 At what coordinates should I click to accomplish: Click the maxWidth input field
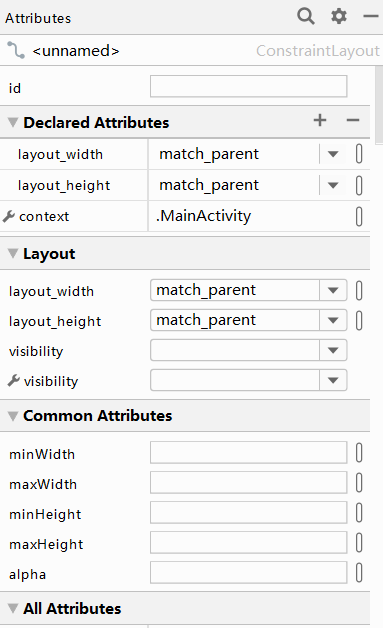point(248,483)
